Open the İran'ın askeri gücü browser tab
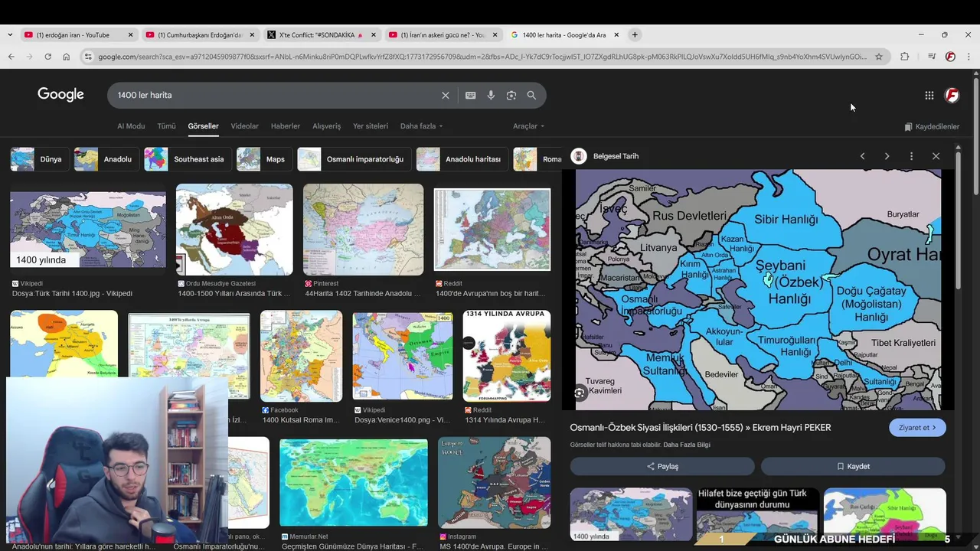980x551 pixels. (443, 34)
